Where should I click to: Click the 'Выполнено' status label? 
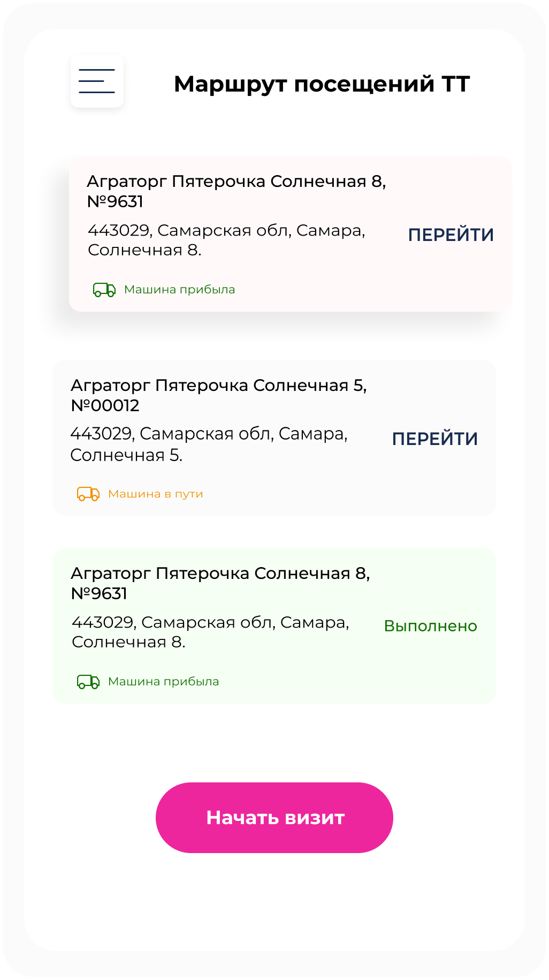(x=431, y=626)
